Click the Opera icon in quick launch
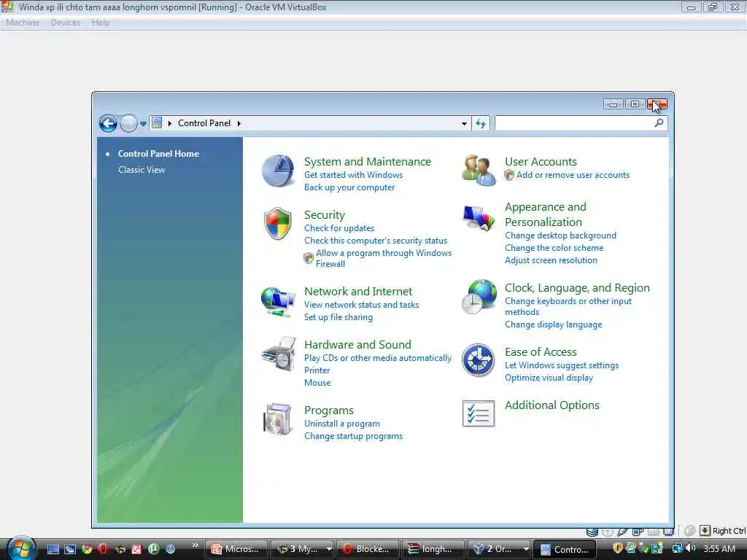 coord(104,548)
